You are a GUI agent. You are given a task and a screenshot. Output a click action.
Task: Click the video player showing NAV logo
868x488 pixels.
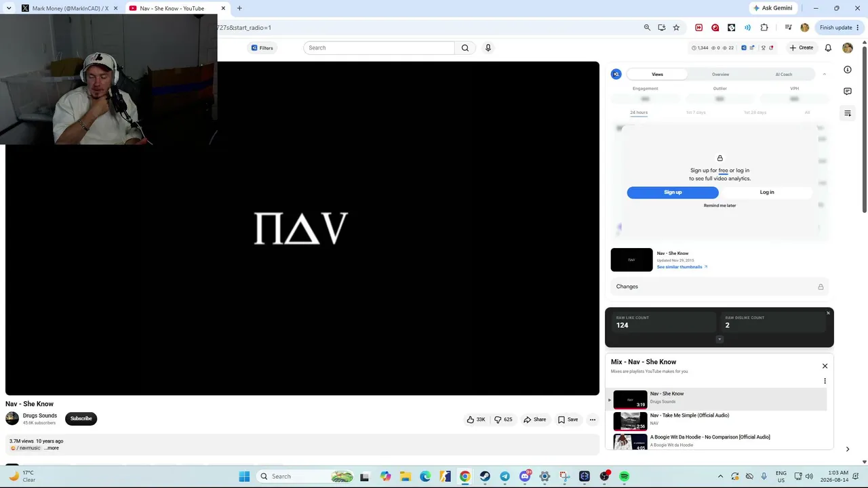coord(302,228)
